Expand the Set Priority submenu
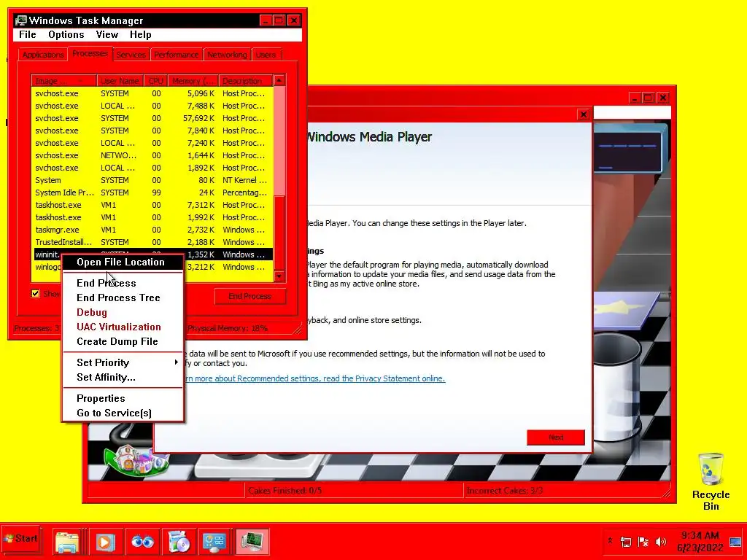Viewport: 747px width, 560px height. (x=123, y=362)
